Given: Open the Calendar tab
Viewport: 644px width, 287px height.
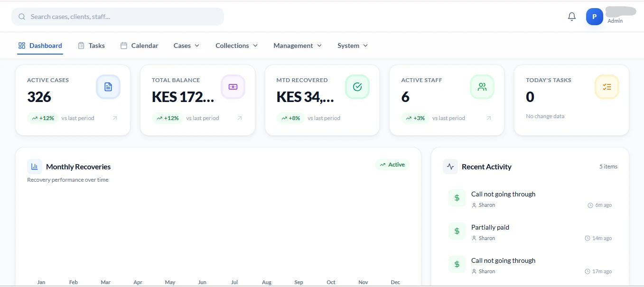Looking at the screenshot, I should [139, 46].
